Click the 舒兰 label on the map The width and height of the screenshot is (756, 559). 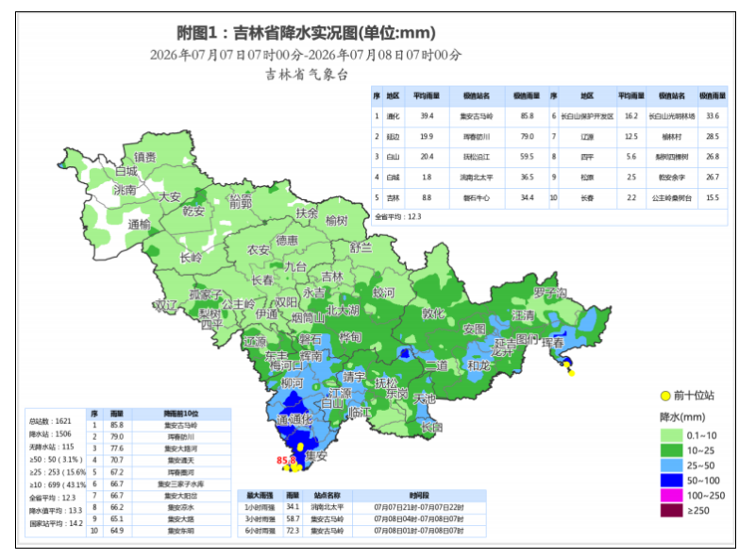point(361,248)
